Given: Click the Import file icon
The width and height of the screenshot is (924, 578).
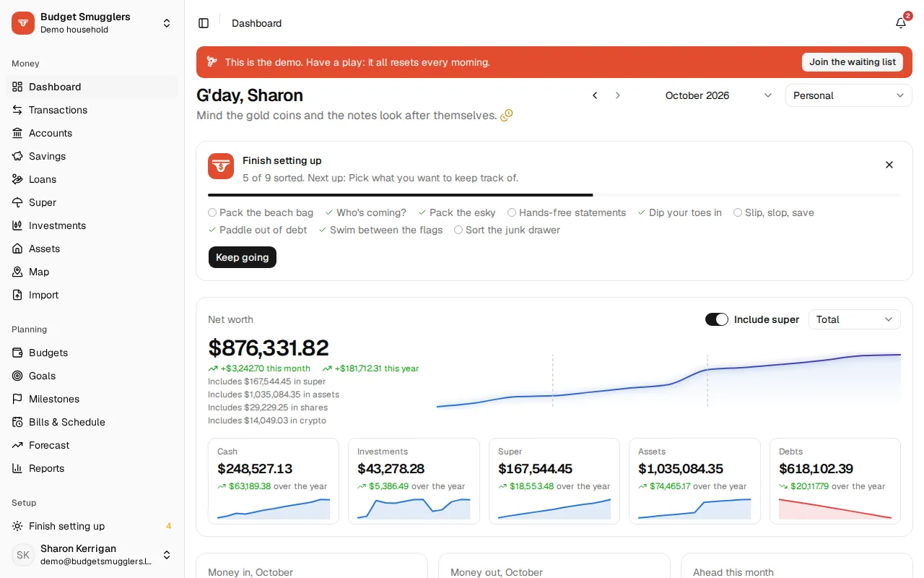Looking at the screenshot, I should click(17, 295).
